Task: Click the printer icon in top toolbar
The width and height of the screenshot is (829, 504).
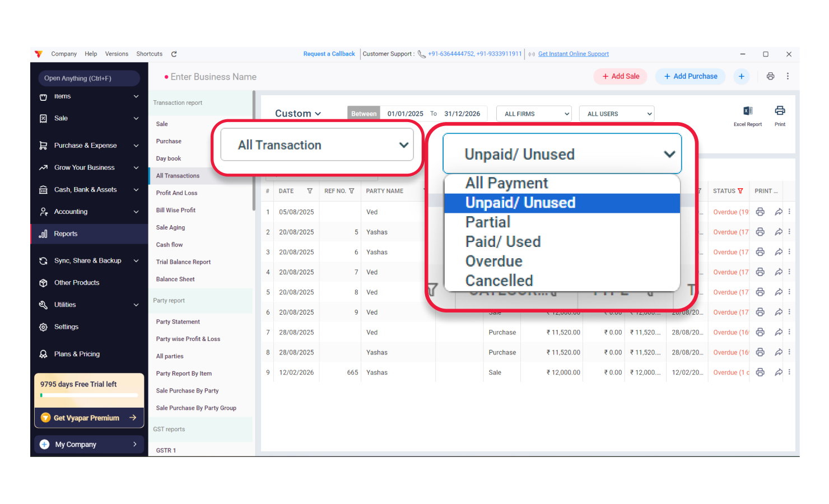Action: (770, 76)
